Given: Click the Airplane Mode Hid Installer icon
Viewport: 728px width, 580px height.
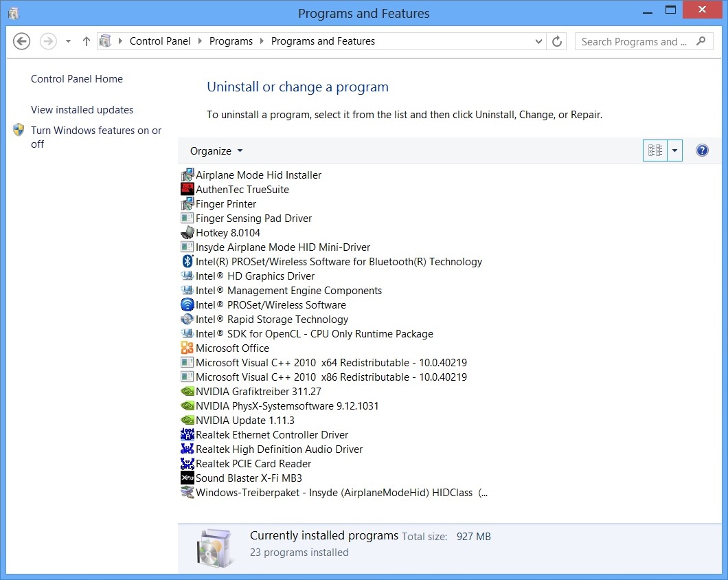Looking at the screenshot, I should [x=187, y=175].
